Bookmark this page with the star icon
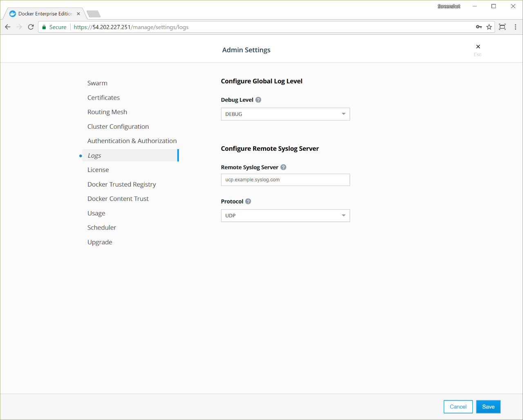The width and height of the screenshot is (523, 420). [489, 27]
